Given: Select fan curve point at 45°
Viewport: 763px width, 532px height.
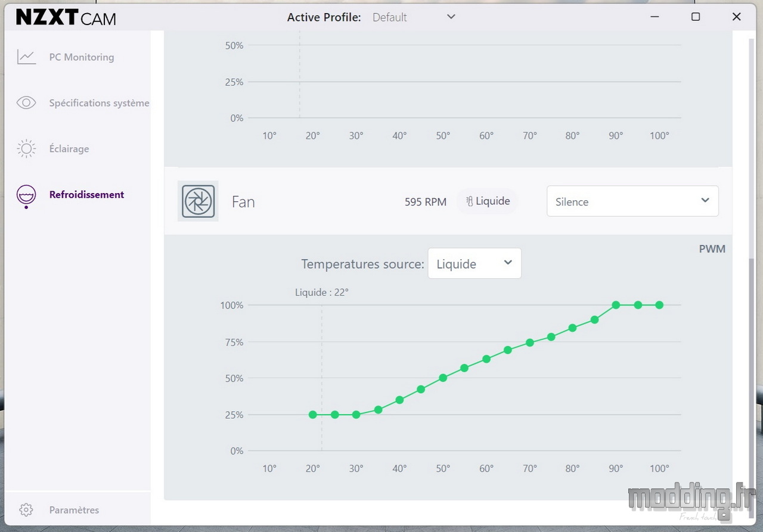Looking at the screenshot, I should click(x=421, y=389).
